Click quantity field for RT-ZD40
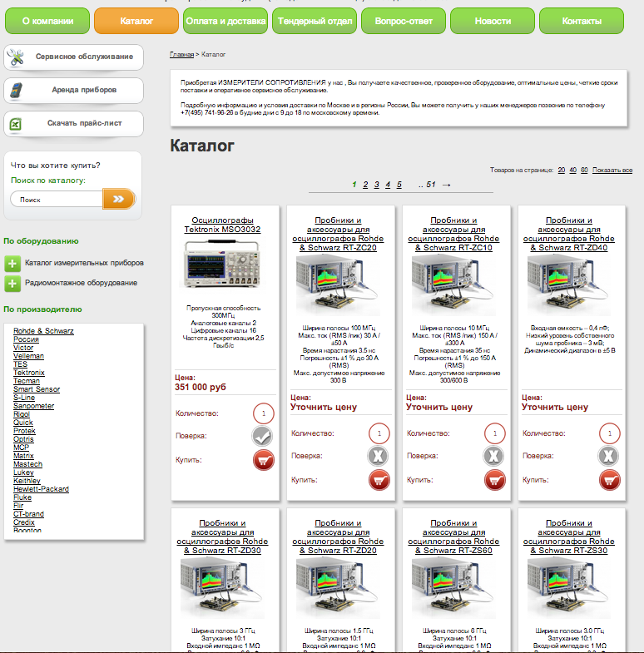644x653 pixels. coord(610,433)
